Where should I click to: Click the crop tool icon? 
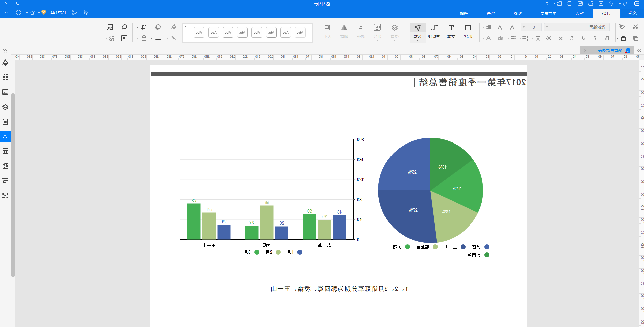coord(144,27)
